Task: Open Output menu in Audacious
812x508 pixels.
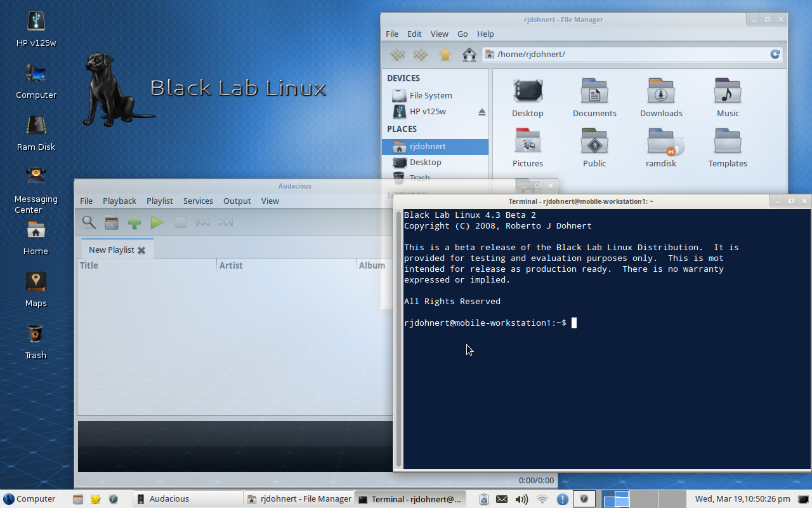Action: (x=237, y=201)
